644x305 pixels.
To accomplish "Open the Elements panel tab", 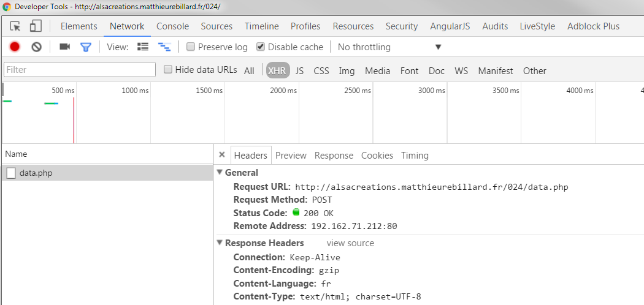I will [x=79, y=26].
